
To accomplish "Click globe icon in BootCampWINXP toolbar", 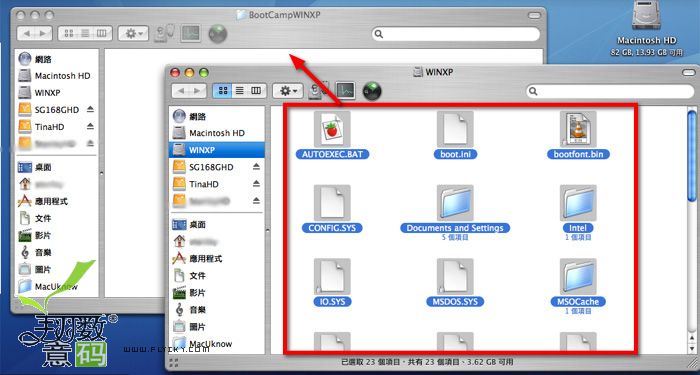I will pyautogui.click(x=218, y=34).
